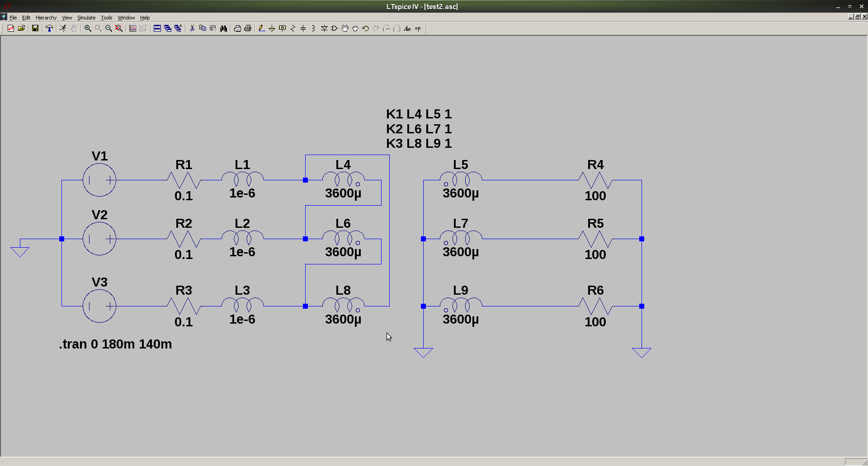Click the New Schematic toolbar icon

point(11,28)
